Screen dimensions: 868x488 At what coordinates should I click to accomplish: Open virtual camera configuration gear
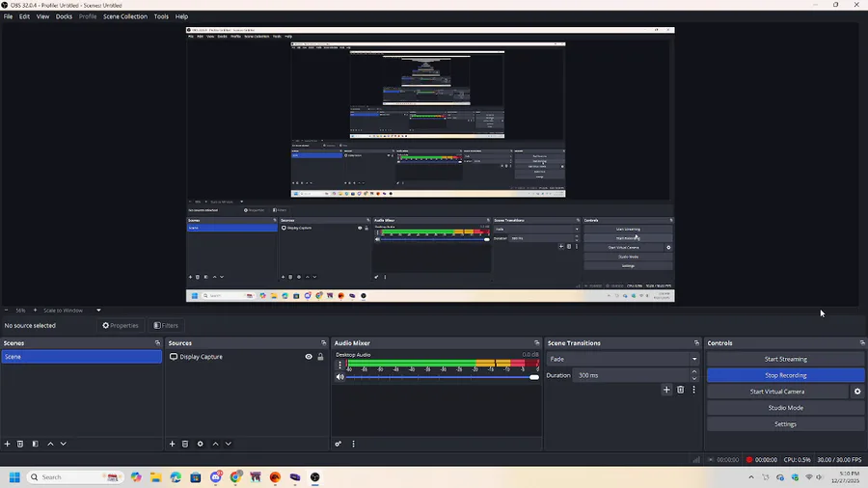coord(857,392)
